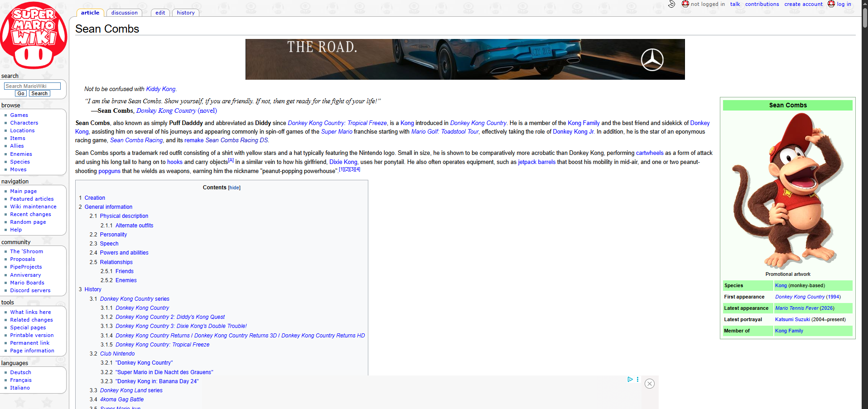
Task: Open Featured articles
Action: point(32,199)
